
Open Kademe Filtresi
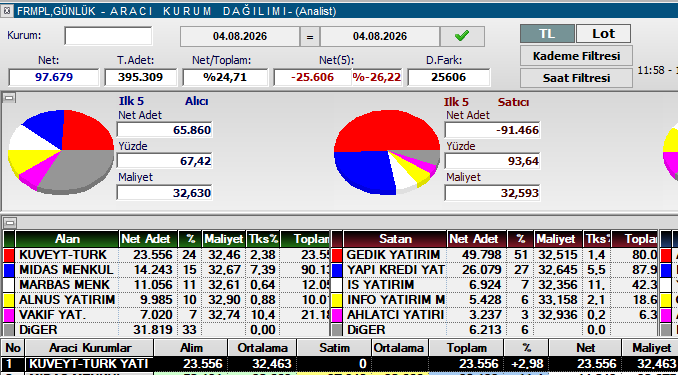click(x=576, y=56)
